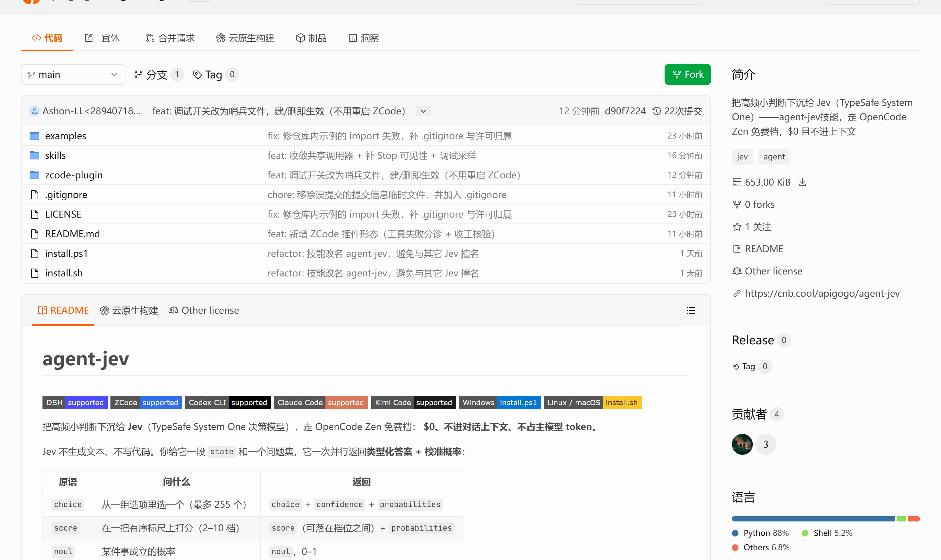
Task: Click the green Shell segment of language bar
Action: point(901,519)
